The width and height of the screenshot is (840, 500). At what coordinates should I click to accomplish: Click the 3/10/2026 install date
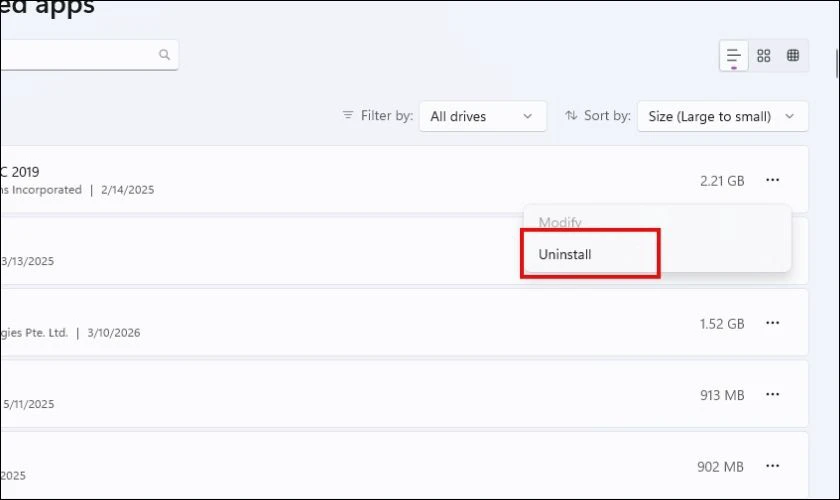(114, 333)
